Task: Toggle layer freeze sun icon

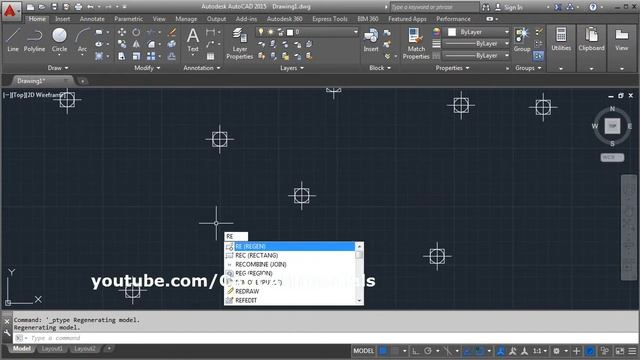Action: tap(270, 32)
